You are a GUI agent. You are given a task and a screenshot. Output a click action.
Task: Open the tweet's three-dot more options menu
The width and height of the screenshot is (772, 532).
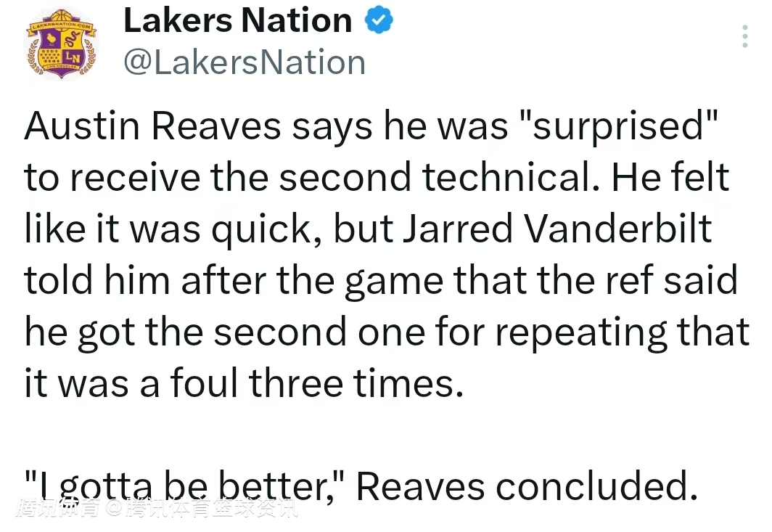coord(744,36)
